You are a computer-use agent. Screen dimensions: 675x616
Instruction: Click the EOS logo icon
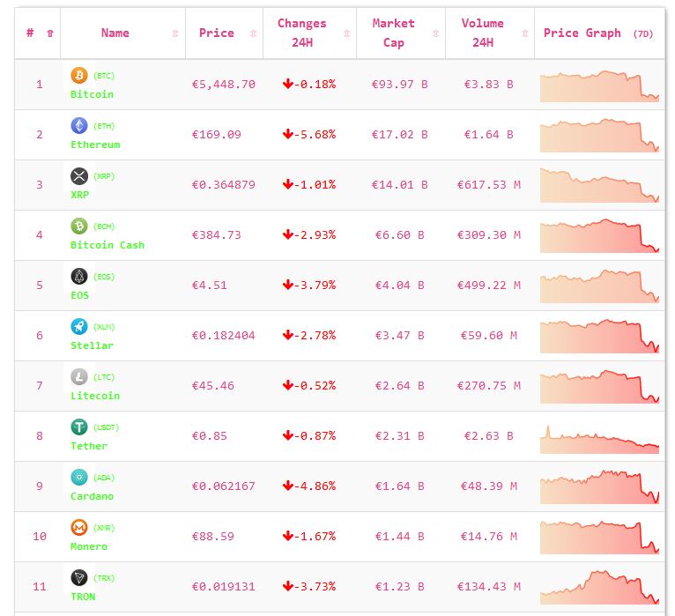[x=79, y=277]
